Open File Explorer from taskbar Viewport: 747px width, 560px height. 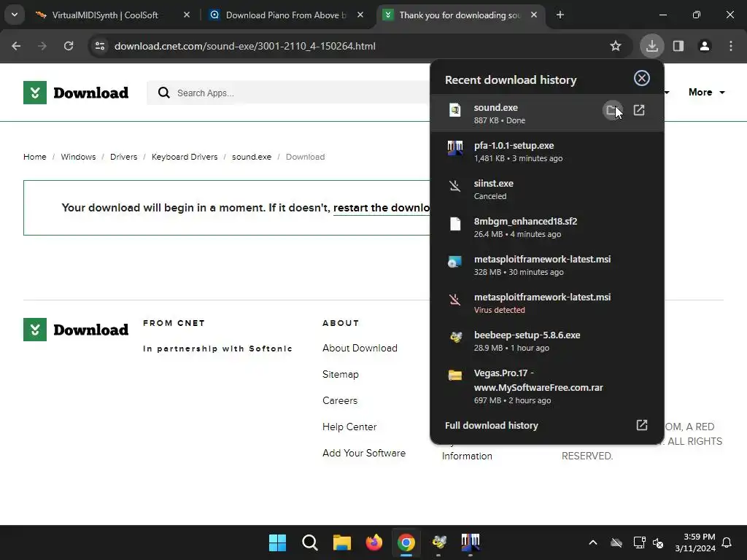pos(341,542)
